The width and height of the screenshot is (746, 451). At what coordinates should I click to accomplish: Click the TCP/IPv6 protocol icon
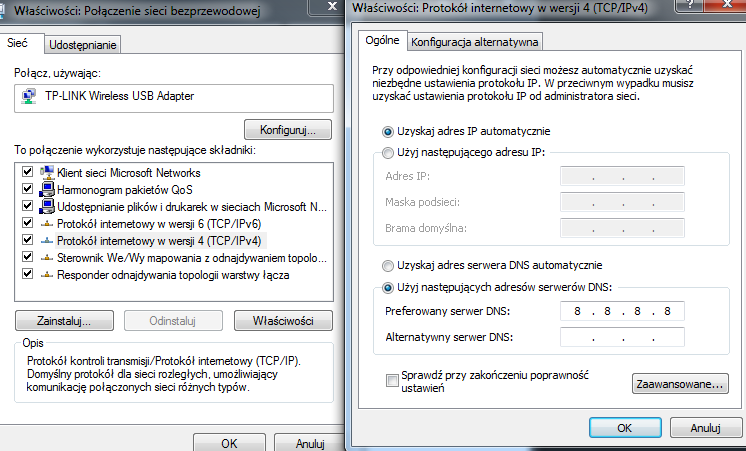[47, 224]
